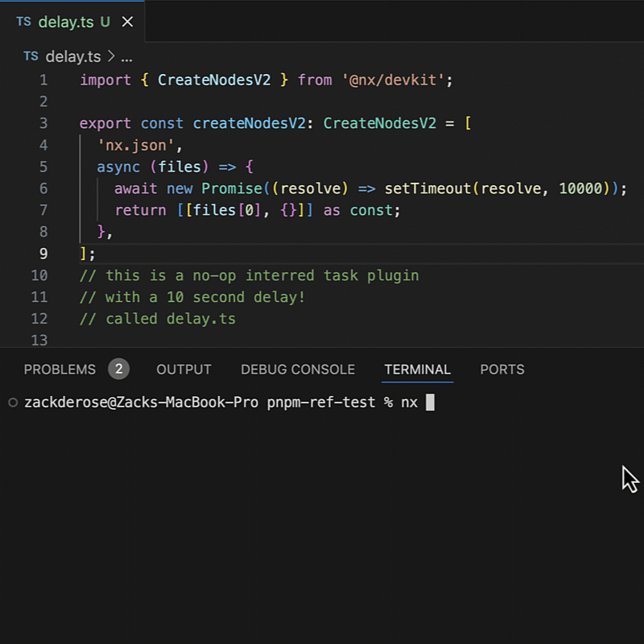Click the terminal command decoration circle
644x644 pixels.
[x=12, y=402]
